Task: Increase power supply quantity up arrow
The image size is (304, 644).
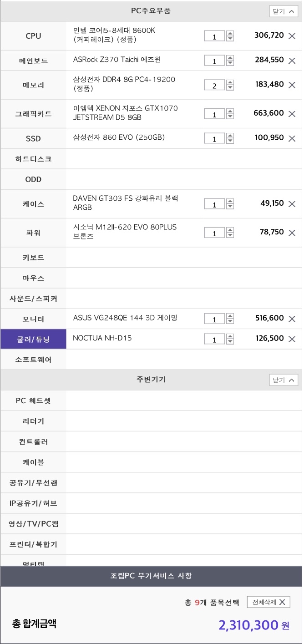Action: (x=230, y=230)
